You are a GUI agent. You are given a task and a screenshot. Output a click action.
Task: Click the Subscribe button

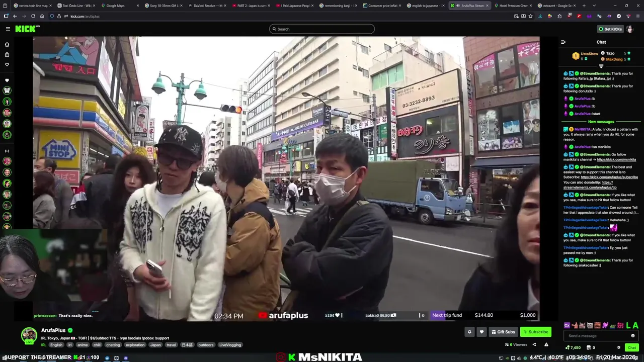pos(536,332)
